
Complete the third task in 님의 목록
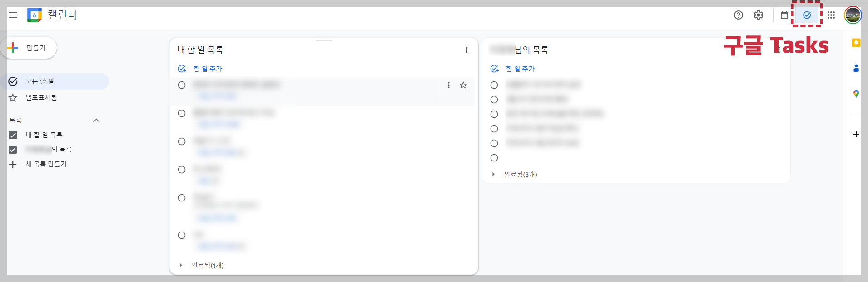(x=494, y=114)
